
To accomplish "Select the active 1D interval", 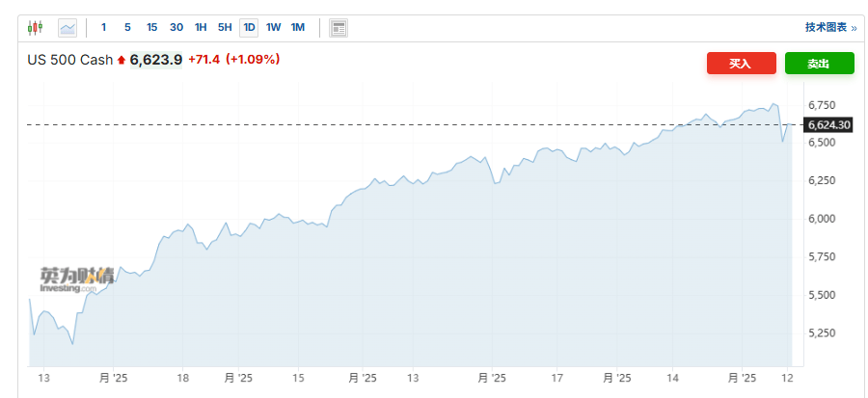I will click(249, 28).
